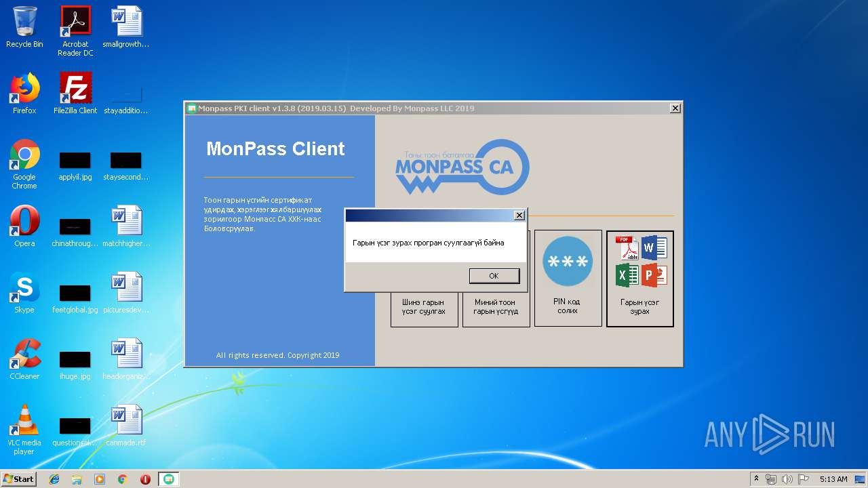868x488 pixels.
Task: Click the MONPASS CA key logo
Action: click(x=462, y=167)
